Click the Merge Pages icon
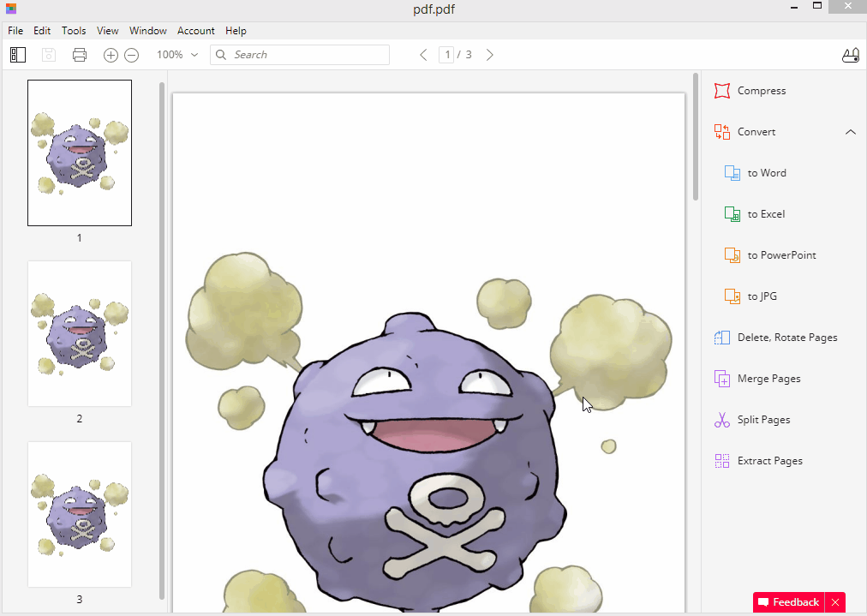The height and width of the screenshot is (616, 867). (x=722, y=378)
